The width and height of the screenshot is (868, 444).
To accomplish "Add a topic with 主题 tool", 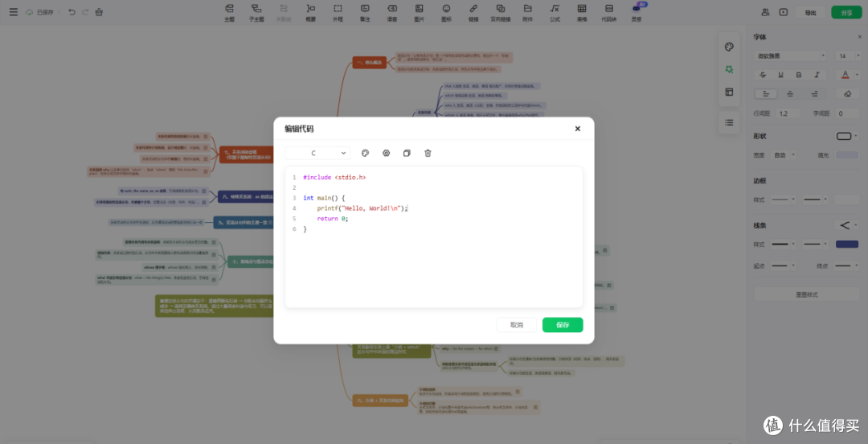I will click(x=229, y=12).
